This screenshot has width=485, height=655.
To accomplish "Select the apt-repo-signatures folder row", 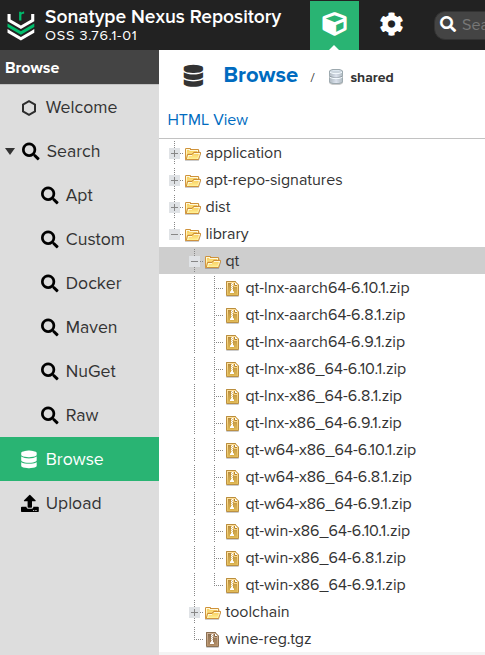I will [322, 180].
